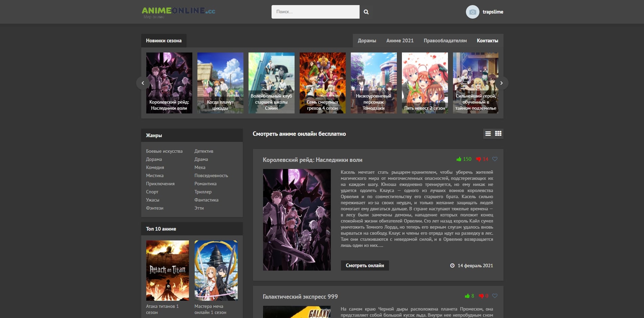
Task: Open Мастера меча онлайн 1 сезон title
Action: [210, 309]
